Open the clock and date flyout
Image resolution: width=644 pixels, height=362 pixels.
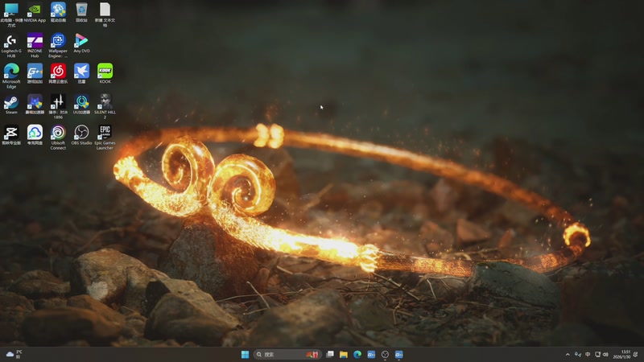621,354
